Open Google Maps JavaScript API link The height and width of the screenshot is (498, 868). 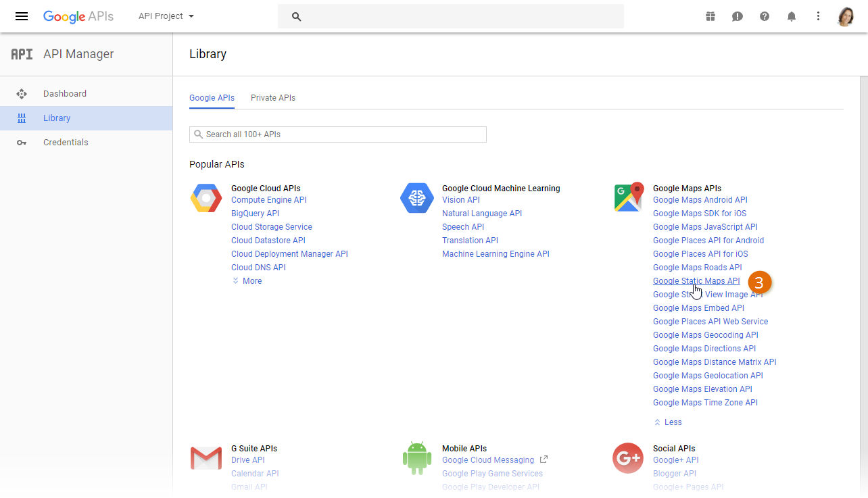click(x=705, y=227)
